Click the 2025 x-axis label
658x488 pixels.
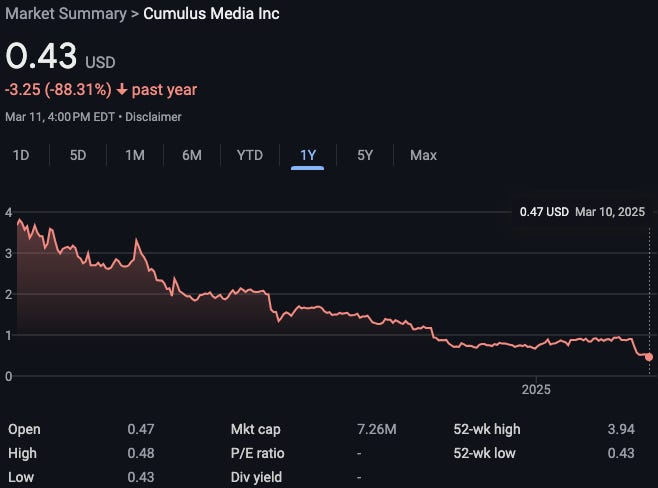pyautogui.click(x=536, y=389)
